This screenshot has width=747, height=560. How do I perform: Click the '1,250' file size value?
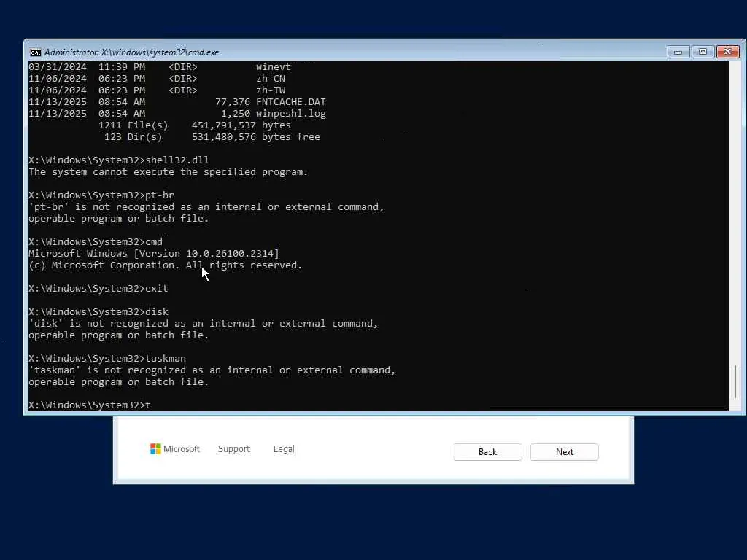[236, 113]
